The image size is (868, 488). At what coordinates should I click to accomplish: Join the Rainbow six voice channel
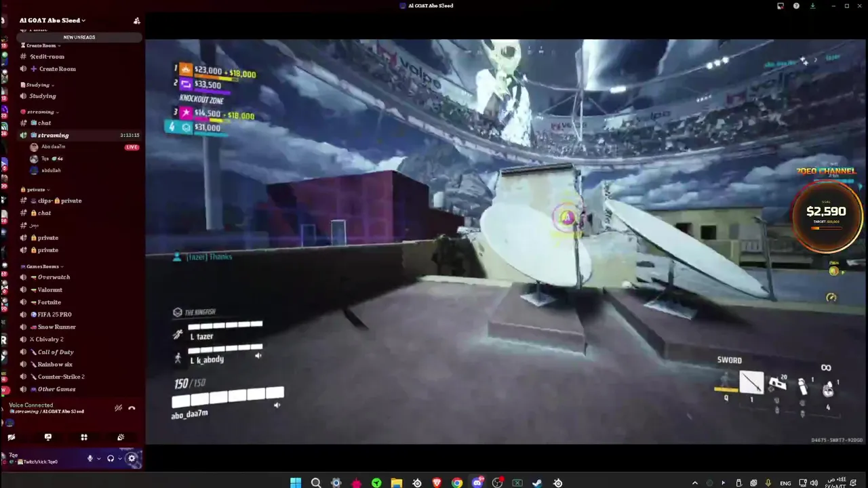pyautogui.click(x=79, y=364)
